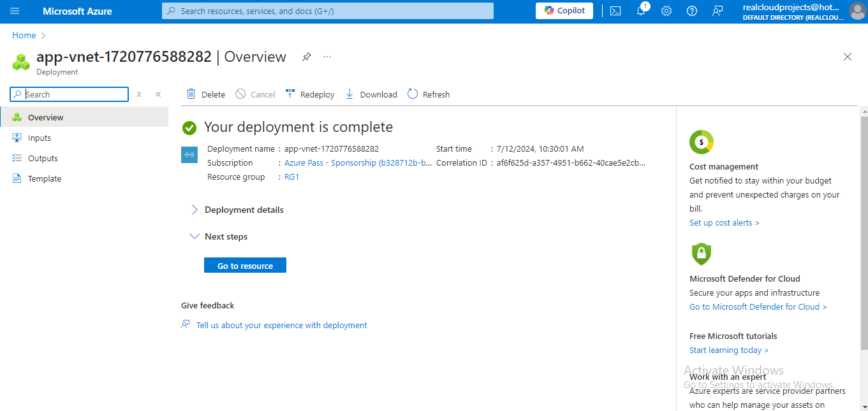
Task: Click the top search resources field
Action: click(x=328, y=11)
